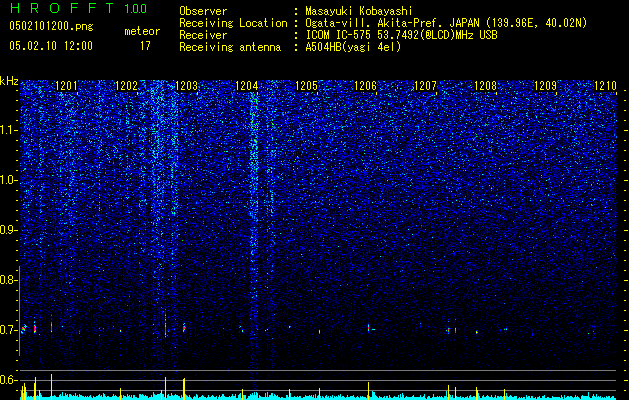Click the 1207 time marker
Viewport: 629px width, 400px height.
[x=425, y=86]
